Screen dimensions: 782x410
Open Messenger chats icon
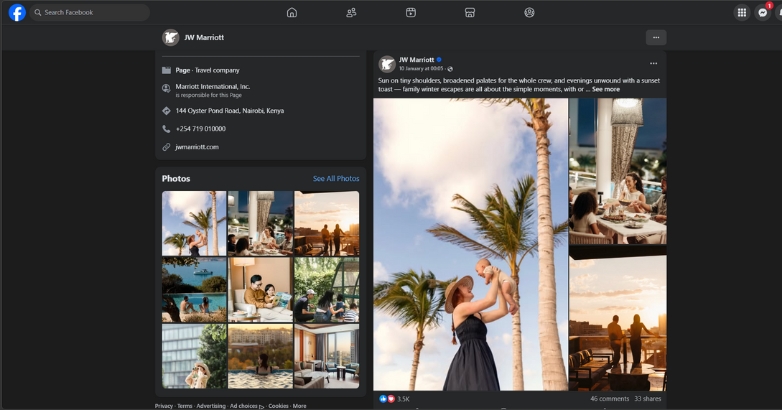click(x=763, y=12)
